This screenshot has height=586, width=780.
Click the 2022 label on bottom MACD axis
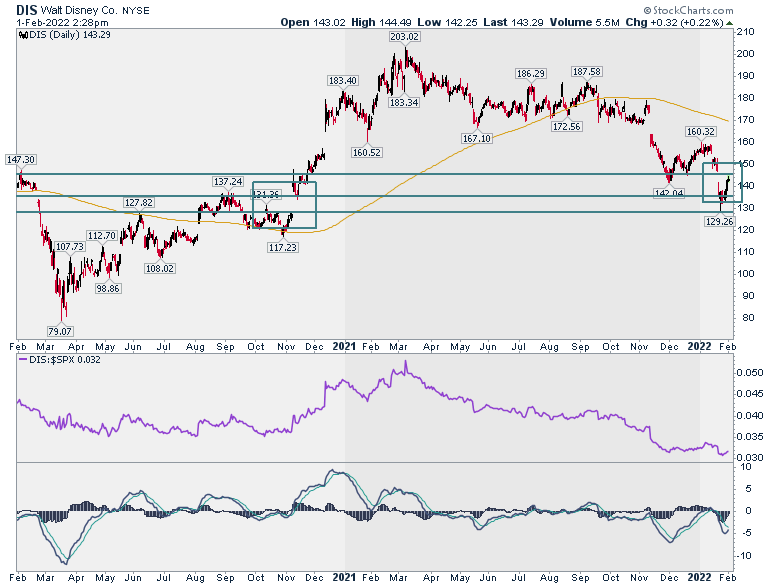tap(699, 577)
